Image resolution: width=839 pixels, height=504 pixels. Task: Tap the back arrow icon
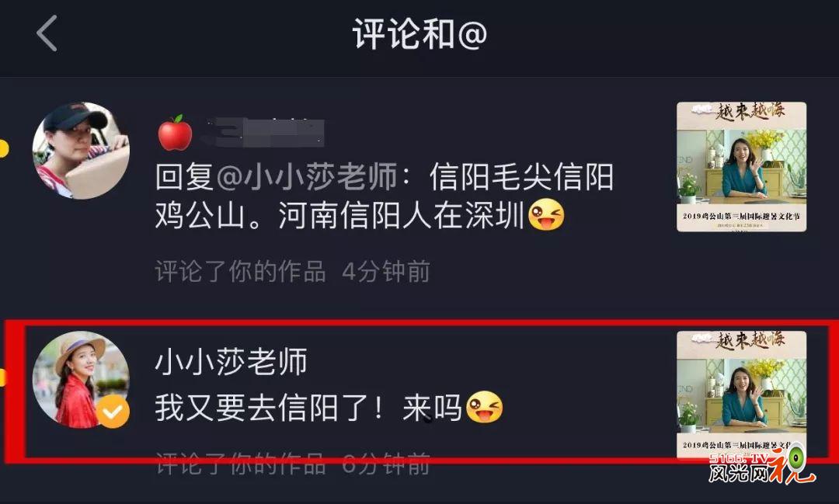[x=47, y=33]
